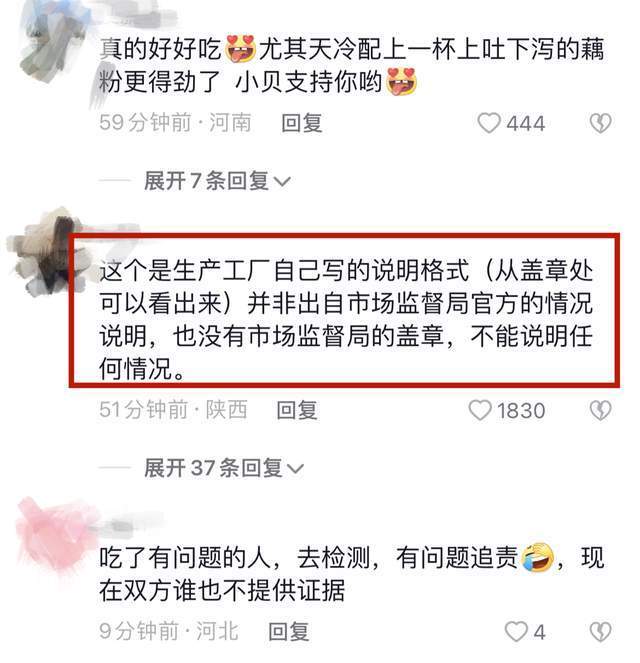Select the comment about 藕粉

click(x=352, y=65)
